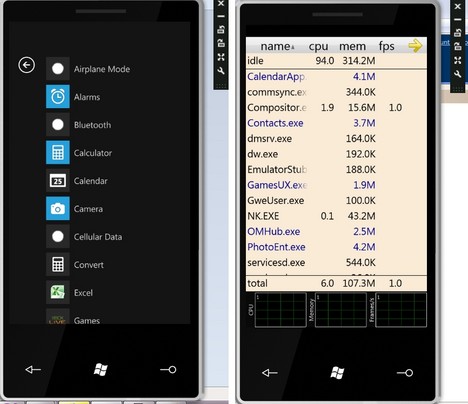Select the CalendarApp process row

(336, 77)
